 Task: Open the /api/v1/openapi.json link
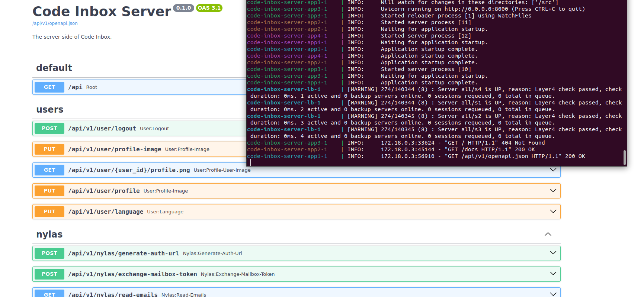(x=55, y=23)
